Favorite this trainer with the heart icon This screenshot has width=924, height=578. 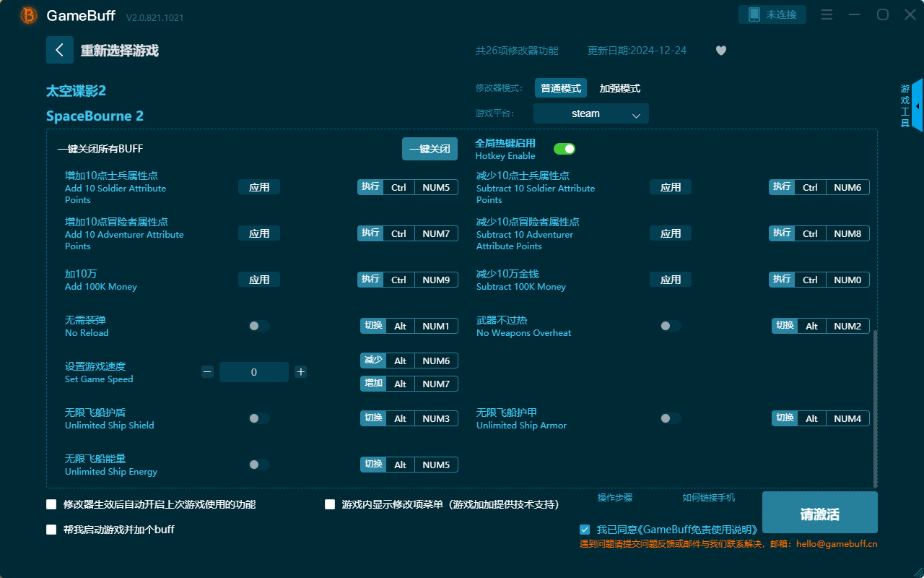tap(720, 51)
